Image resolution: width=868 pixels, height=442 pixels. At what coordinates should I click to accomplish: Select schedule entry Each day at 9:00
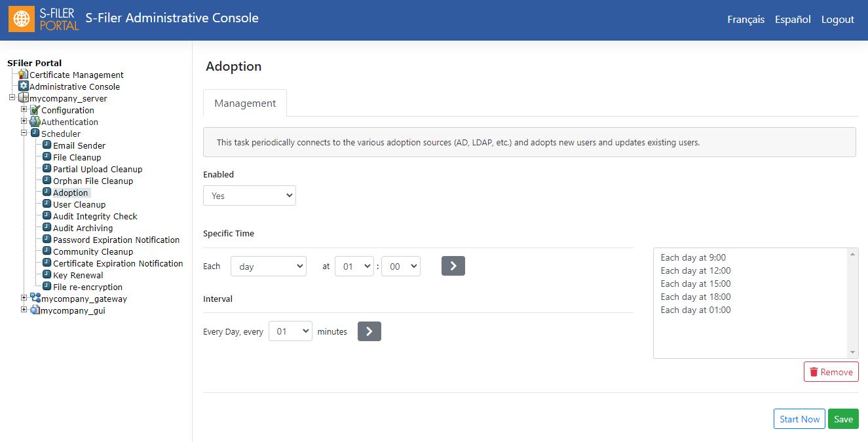(x=693, y=257)
